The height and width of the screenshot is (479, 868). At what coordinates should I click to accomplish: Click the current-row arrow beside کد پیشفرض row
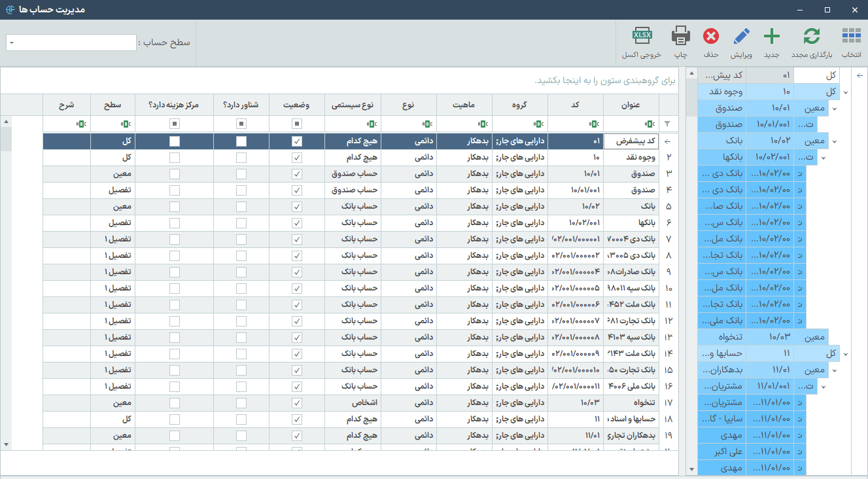(668, 141)
